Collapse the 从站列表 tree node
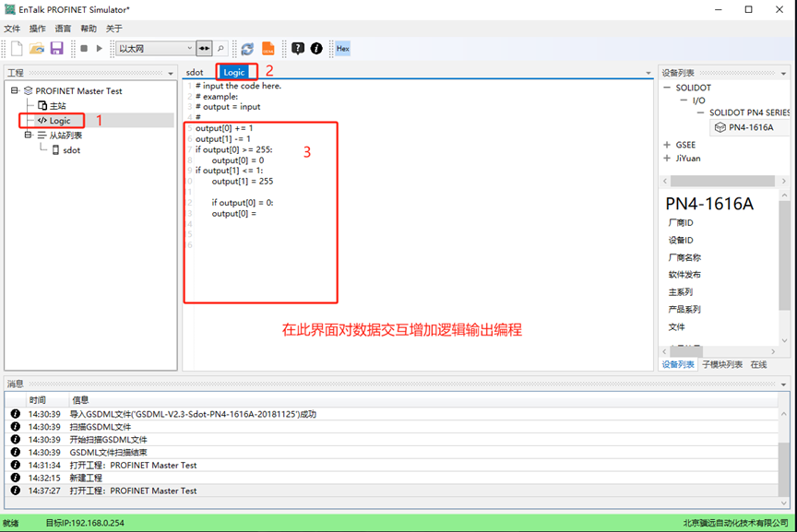Viewport: 797px width, 532px height. [29, 135]
